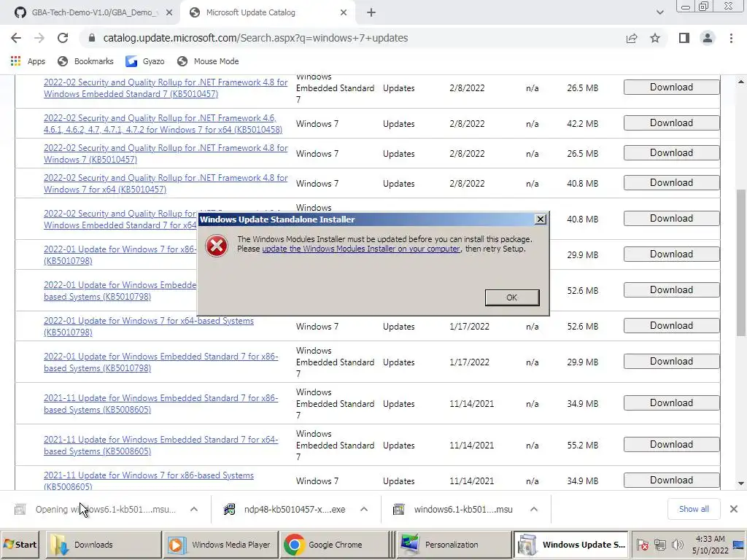Toggle the Chrome side panel icon
Image resolution: width=747 pixels, height=560 pixels.
(x=684, y=38)
